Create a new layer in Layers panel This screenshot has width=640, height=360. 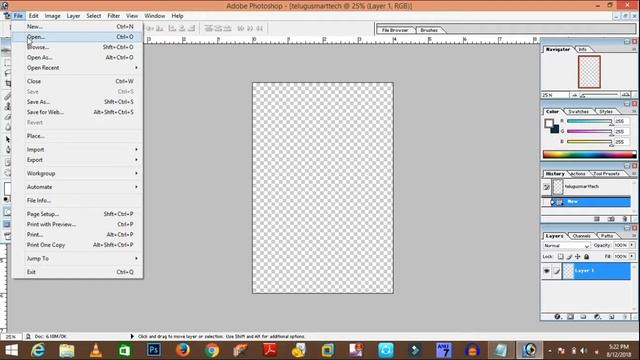(611, 317)
